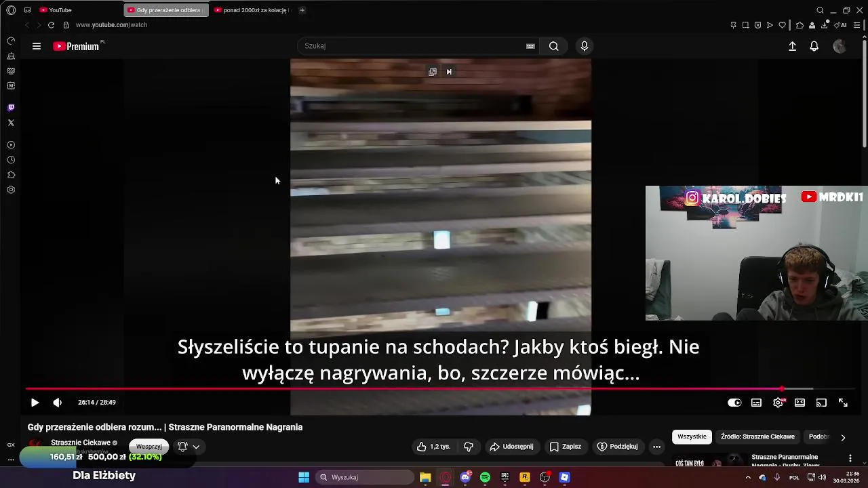Open X (Twitter) in the sidebar
The width and height of the screenshot is (868, 488).
11,123
